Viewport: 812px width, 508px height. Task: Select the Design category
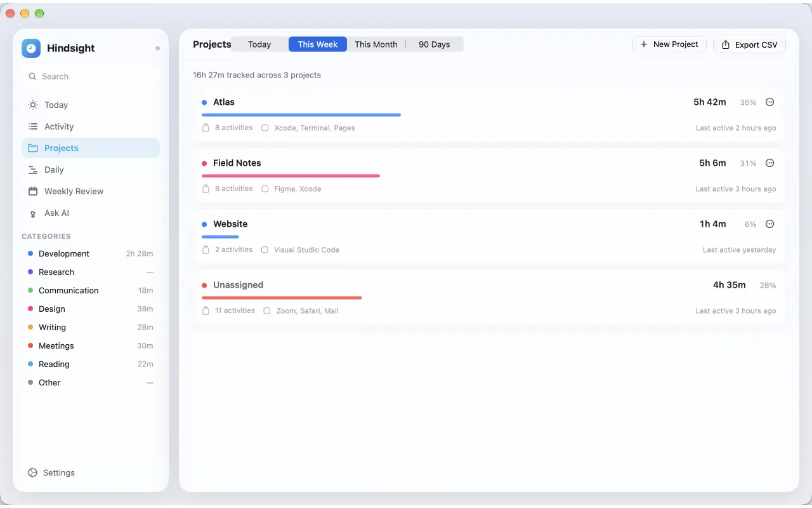[x=91, y=309]
